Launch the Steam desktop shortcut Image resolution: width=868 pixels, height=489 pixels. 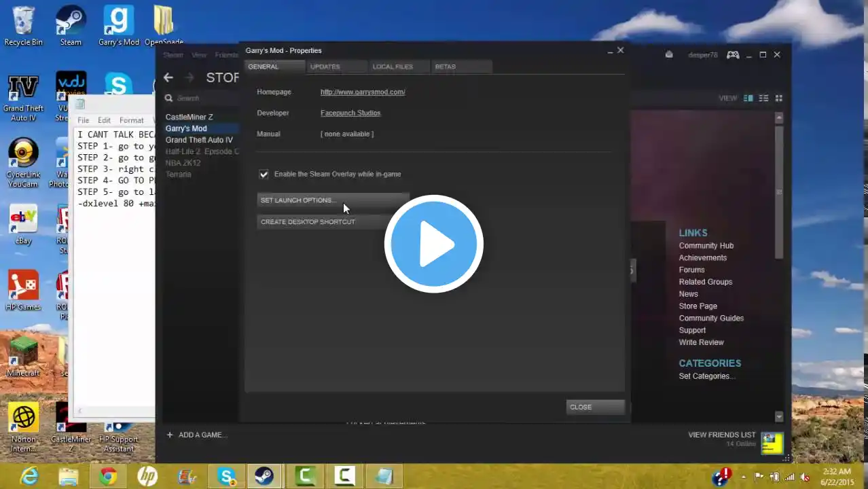[71, 26]
